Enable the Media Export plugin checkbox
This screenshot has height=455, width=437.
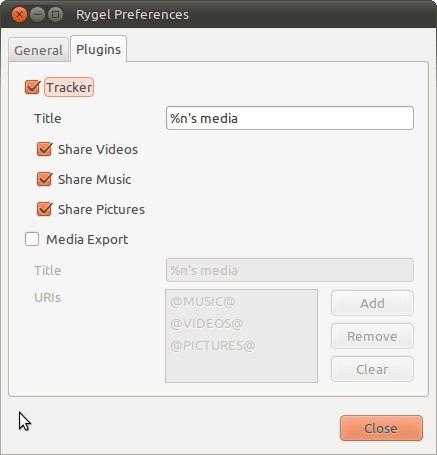click(x=32, y=239)
